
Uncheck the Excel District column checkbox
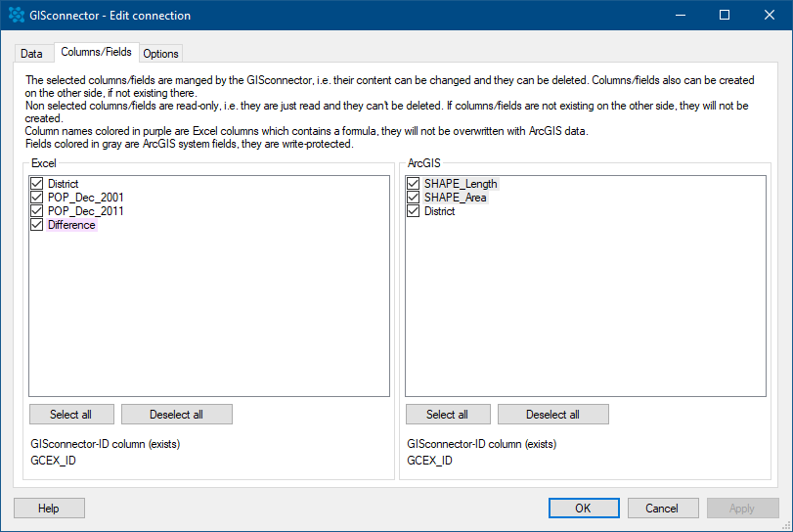[x=36, y=183]
